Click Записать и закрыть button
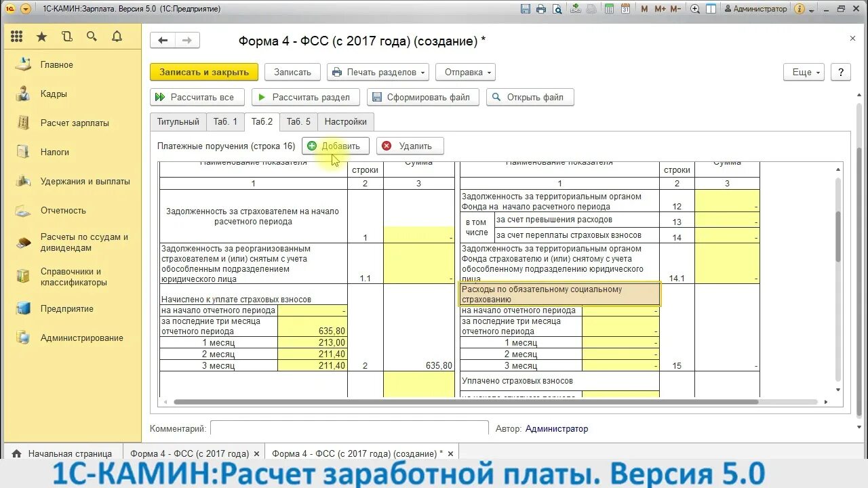This screenshot has width=868, height=488. pos(204,72)
